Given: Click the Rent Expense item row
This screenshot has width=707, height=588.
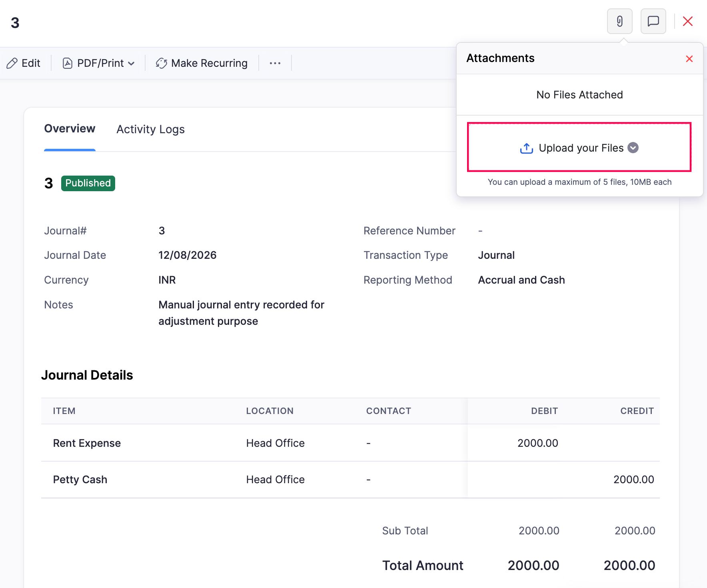Looking at the screenshot, I should [x=350, y=443].
